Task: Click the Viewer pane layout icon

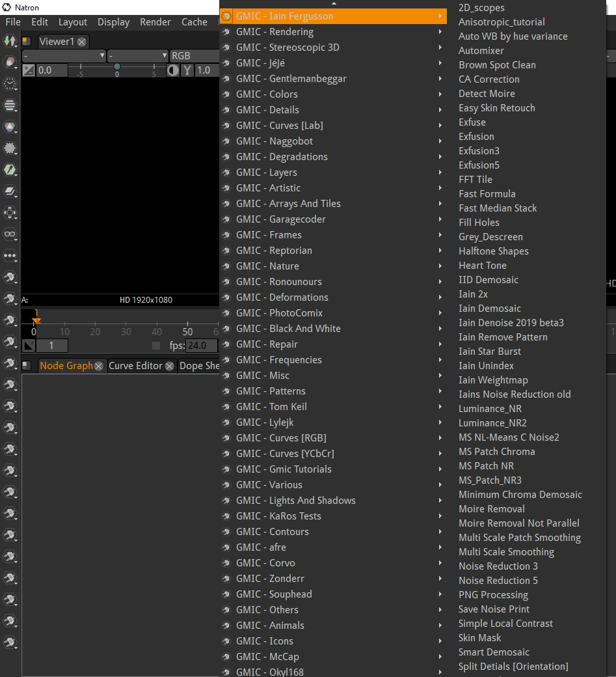Action: point(27,42)
